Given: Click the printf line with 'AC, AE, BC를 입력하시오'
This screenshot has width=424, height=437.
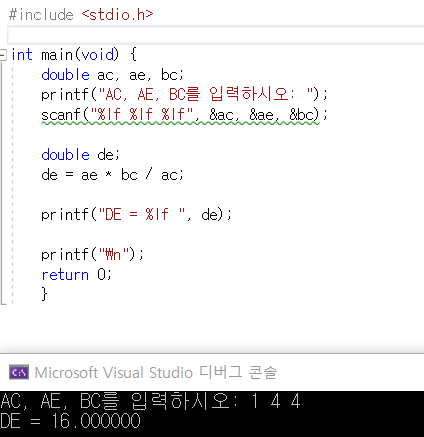Looking at the screenshot, I should (x=184, y=94).
